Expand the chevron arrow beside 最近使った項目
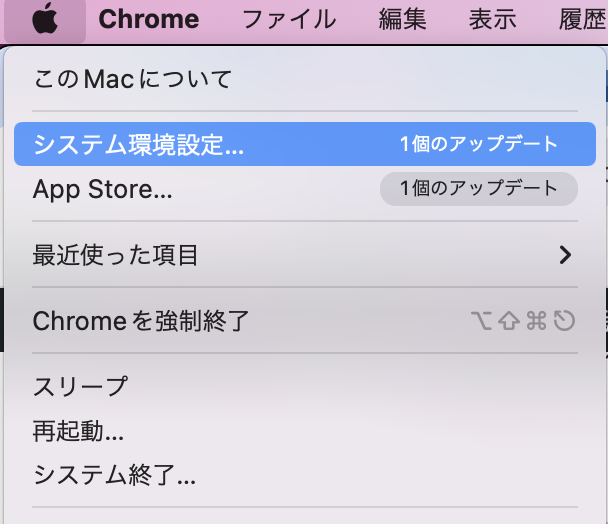The image size is (608, 524). coord(565,255)
